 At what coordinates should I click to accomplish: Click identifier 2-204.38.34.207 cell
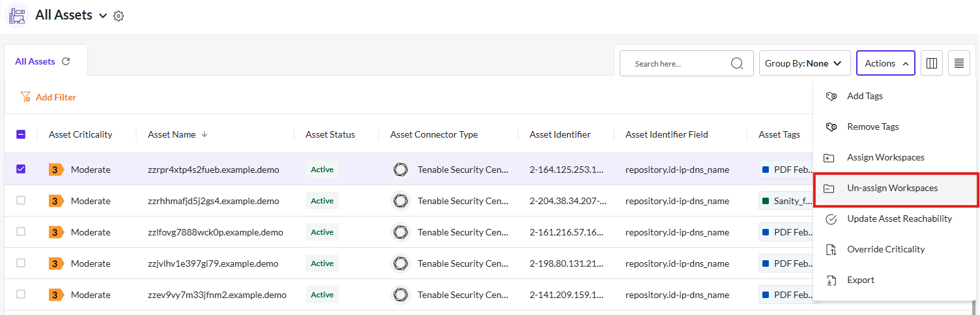[x=567, y=201]
